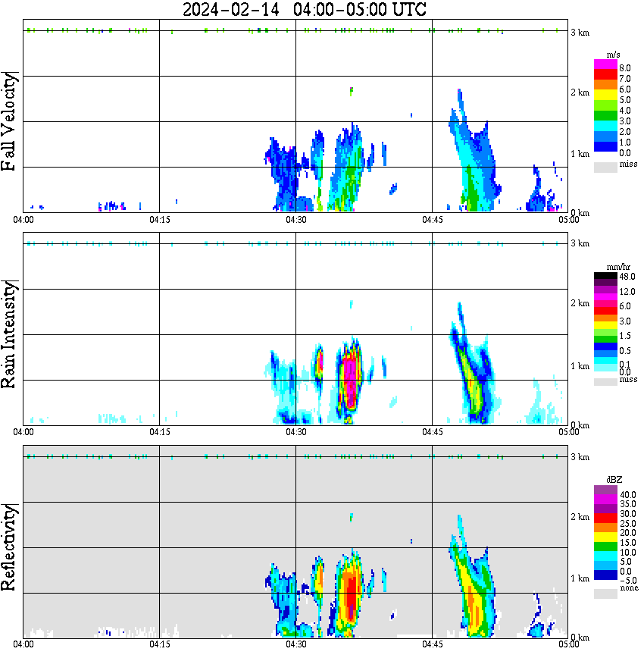Click the 2 km label of Fall Velocity panel
Viewport: 644px width, 658px height.
pos(580,92)
